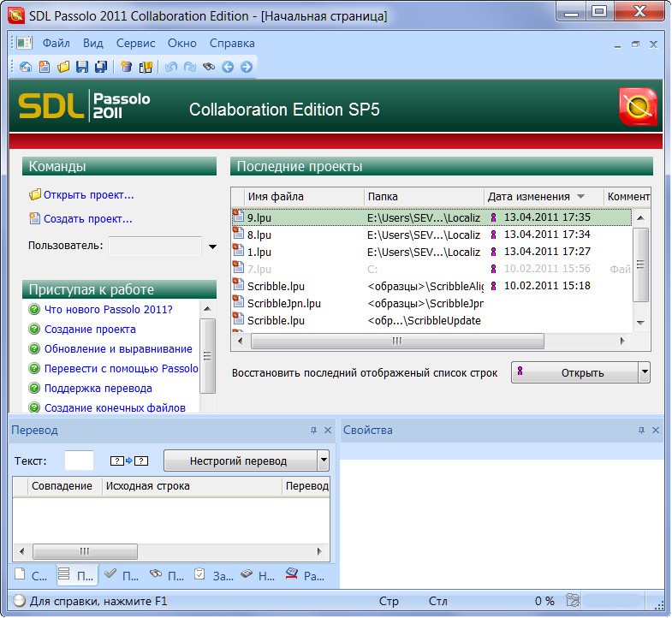Expand the Открыть button dropdown arrow

(x=645, y=372)
